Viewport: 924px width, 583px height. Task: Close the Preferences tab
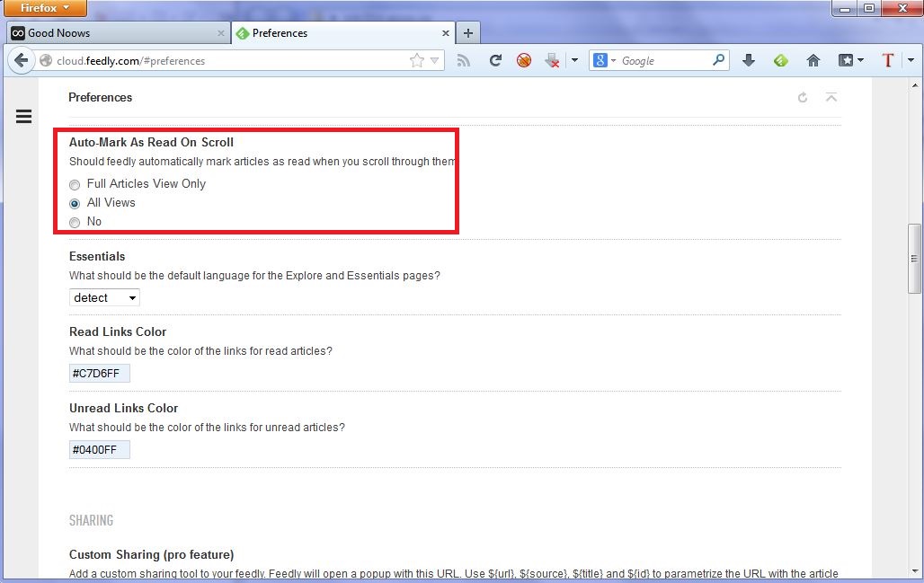point(446,33)
